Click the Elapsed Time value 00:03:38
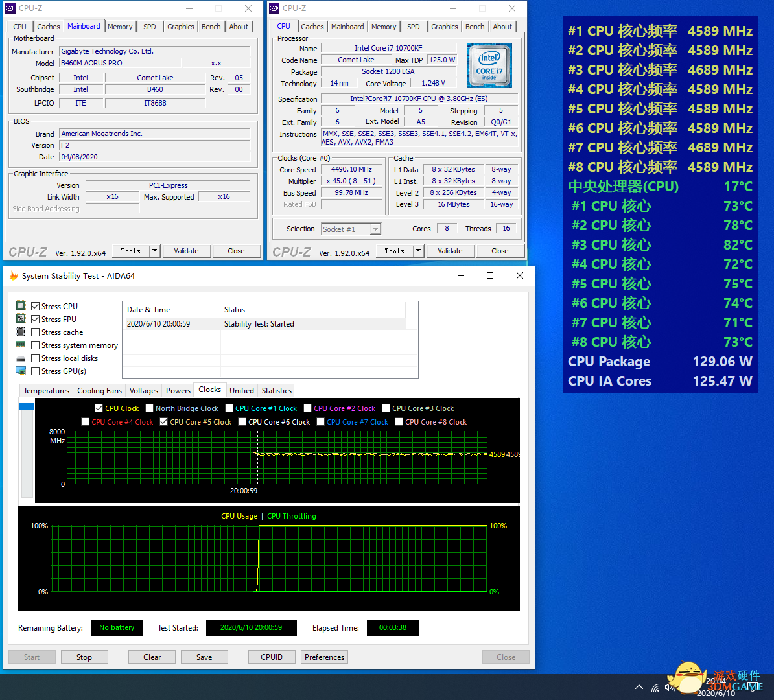774x700 pixels. tap(393, 627)
